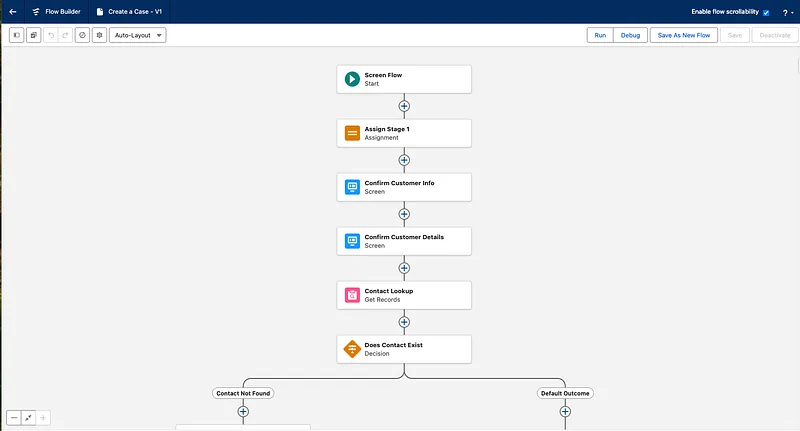This screenshot has height=431, width=800.
Task: Select the Confirm Customer Info screen icon
Action: [352, 187]
